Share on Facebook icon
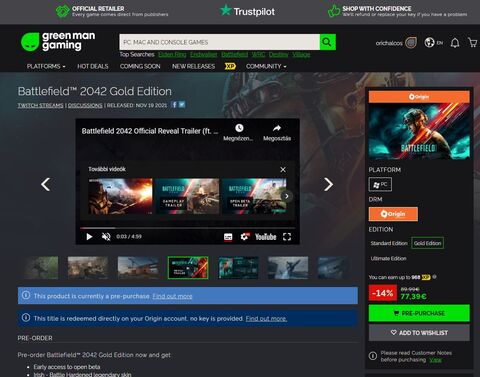 (174, 105)
